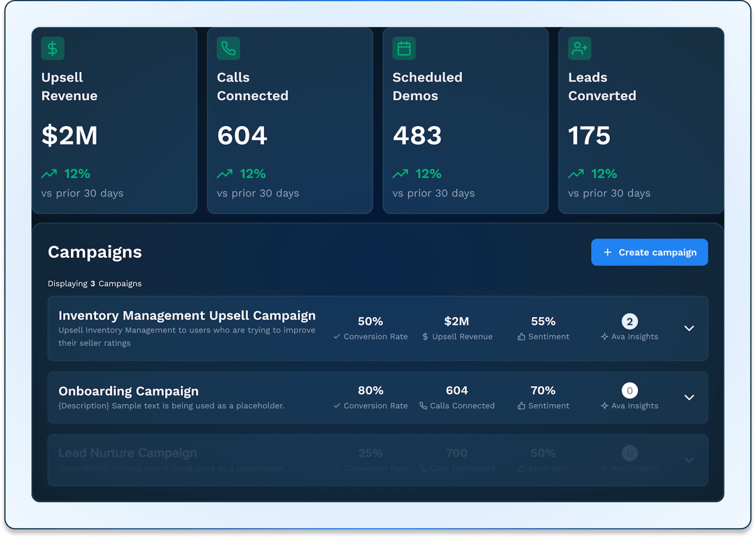The image size is (756, 538).
Task: Click the add-person icon on Leads Converted card
Action: click(579, 48)
